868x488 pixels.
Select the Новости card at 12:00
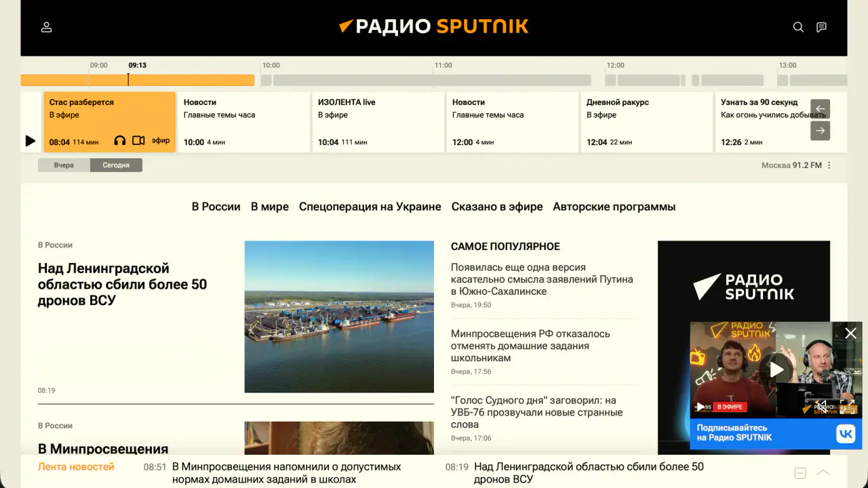(513, 122)
